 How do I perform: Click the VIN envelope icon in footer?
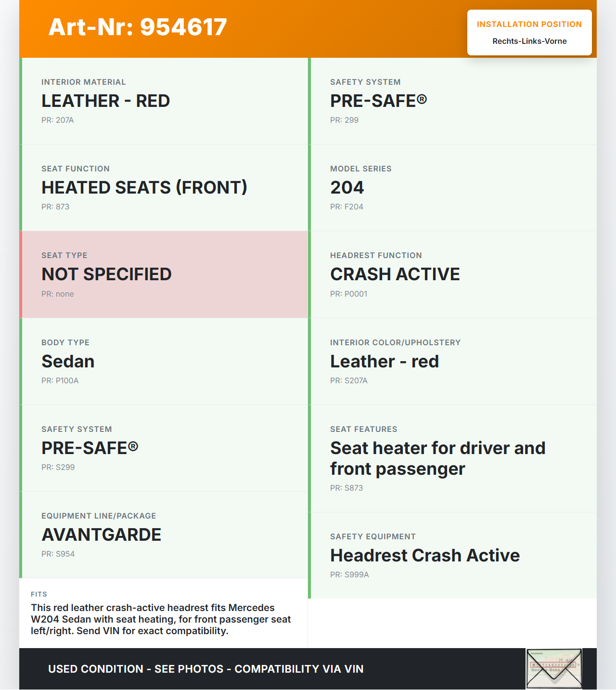(554, 669)
